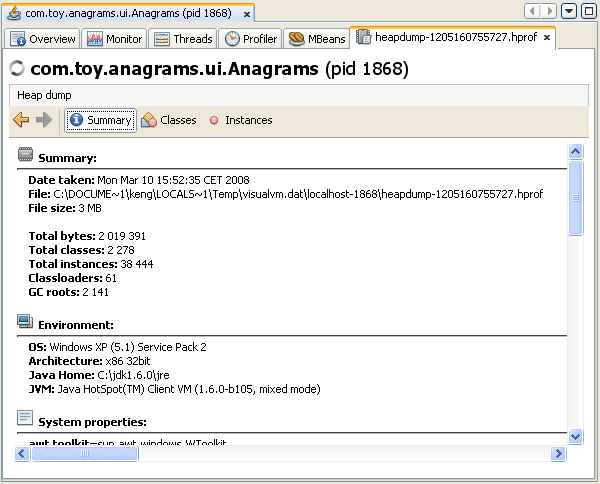This screenshot has width=600, height=484.
Task: Click the computer icon beside Environment heading
Action: pos(25,322)
